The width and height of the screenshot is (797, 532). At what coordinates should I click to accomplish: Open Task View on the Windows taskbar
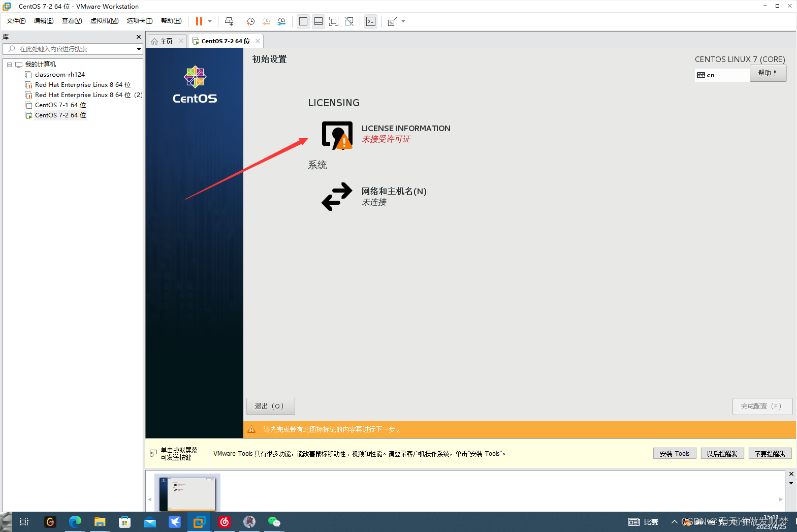[x=24, y=522]
